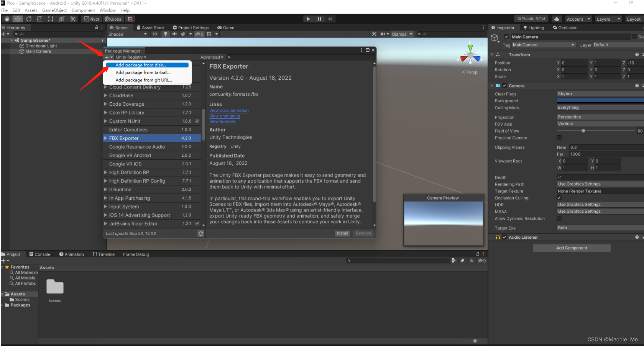Collapse the Transform component foldout
644x346 pixels.
[492, 55]
